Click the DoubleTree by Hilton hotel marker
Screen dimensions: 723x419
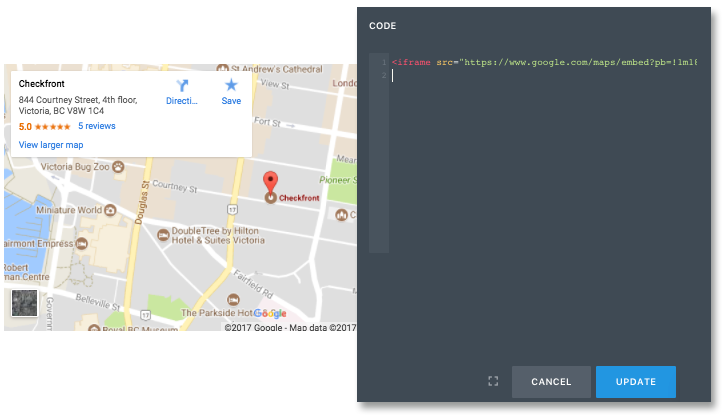coord(163,235)
